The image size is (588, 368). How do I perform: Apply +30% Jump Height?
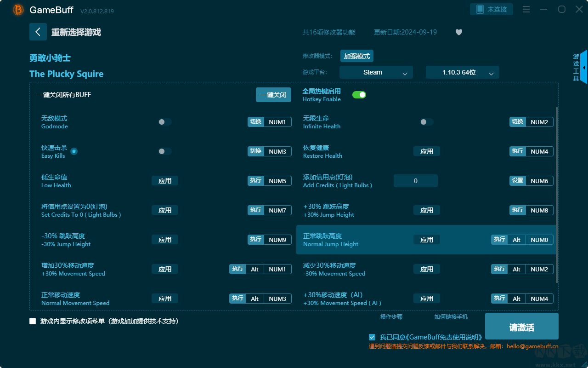427,210
